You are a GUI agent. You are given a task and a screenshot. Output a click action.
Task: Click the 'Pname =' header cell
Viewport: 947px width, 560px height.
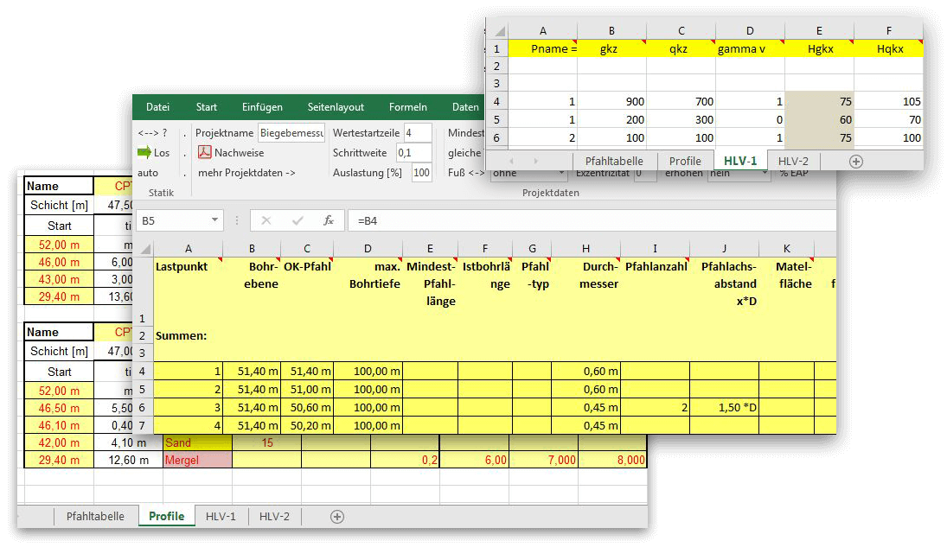[543, 49]
